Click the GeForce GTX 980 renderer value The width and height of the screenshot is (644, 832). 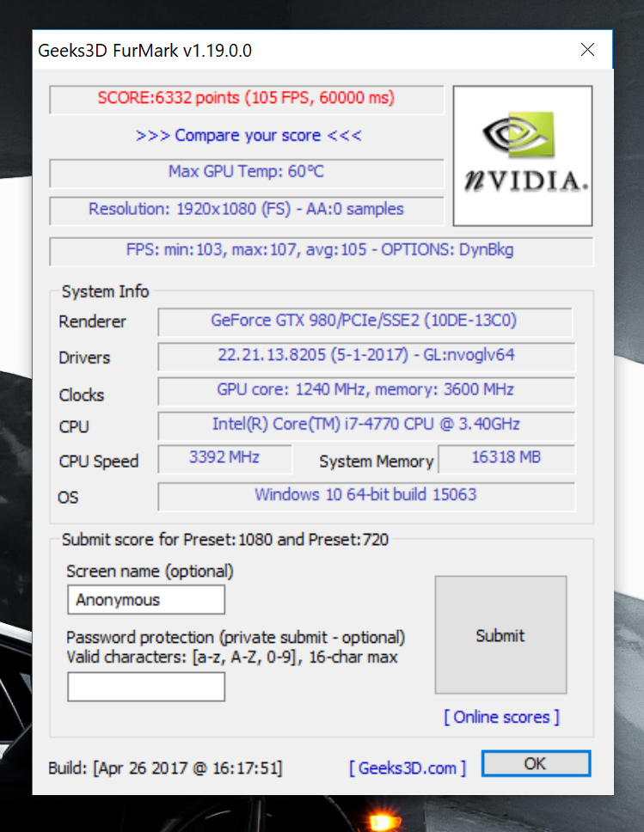[365, 321]
